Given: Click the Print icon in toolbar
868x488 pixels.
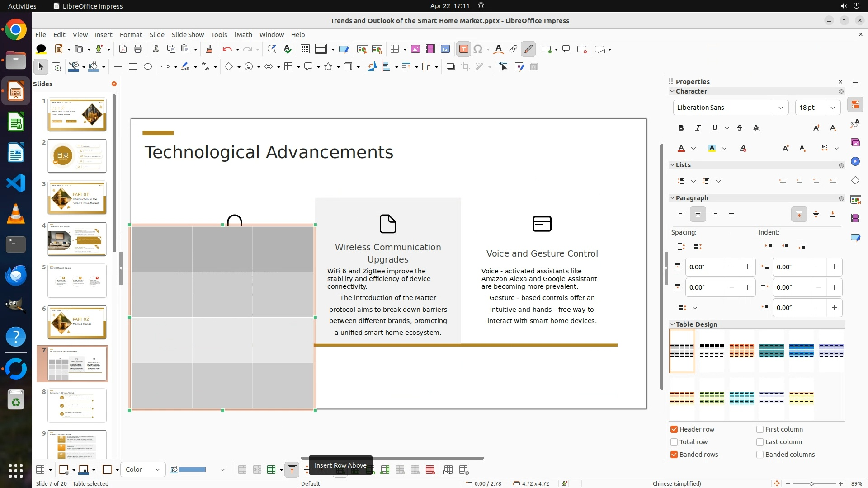Looking at the screenshot, I should tap(138, 49).
